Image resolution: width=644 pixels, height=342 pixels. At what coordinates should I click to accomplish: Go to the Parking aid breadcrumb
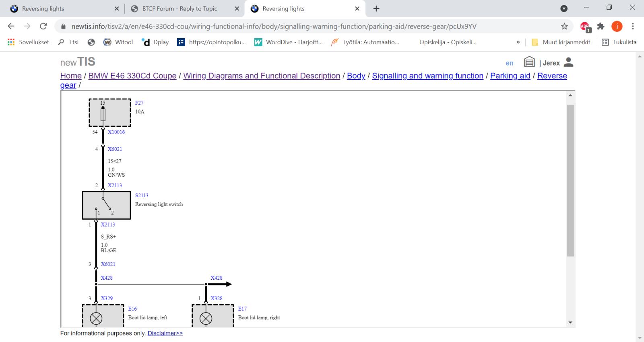(x=510, y=76)
